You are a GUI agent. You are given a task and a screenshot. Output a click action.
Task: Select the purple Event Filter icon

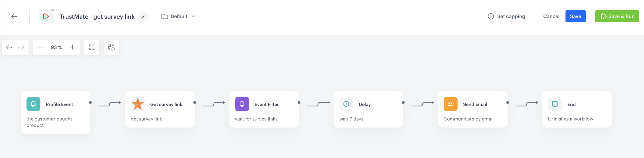[x=242, y=104]
